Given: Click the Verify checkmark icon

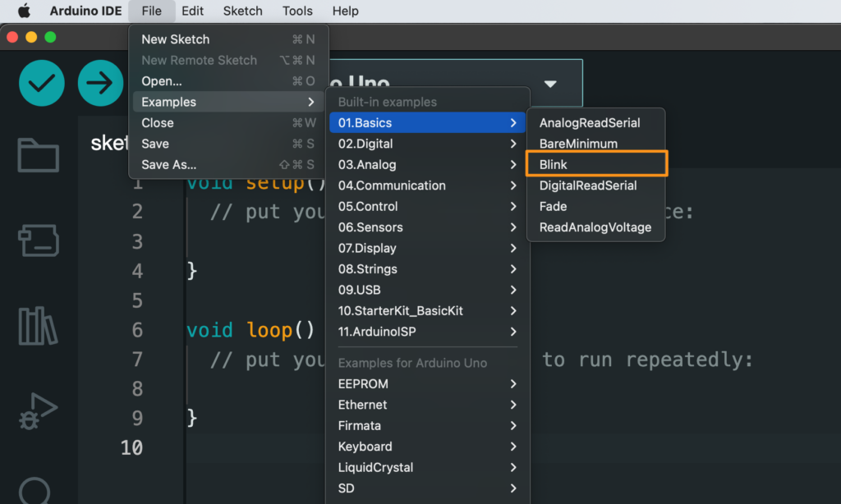Looking at the screenshot, I should [41, 83].
